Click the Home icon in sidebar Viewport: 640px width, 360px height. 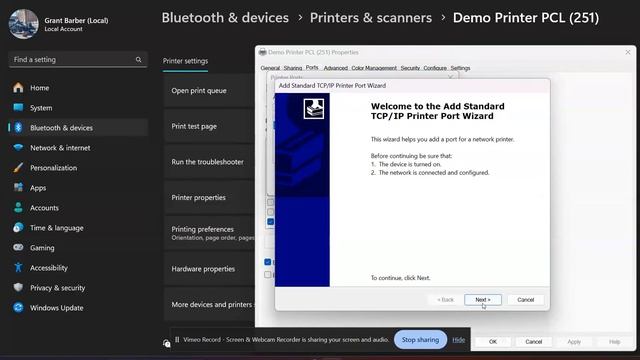(x=18, y=88)
